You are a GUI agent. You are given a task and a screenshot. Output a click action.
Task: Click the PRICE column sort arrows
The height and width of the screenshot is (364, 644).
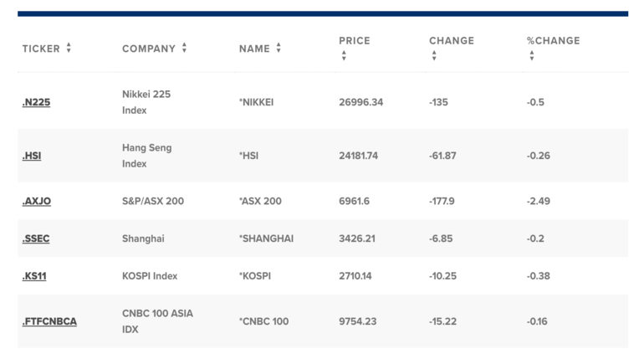tap(343, 56)
